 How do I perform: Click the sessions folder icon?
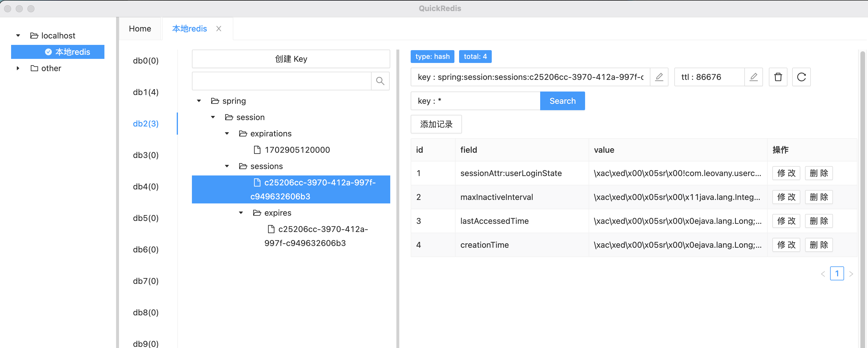243,166
